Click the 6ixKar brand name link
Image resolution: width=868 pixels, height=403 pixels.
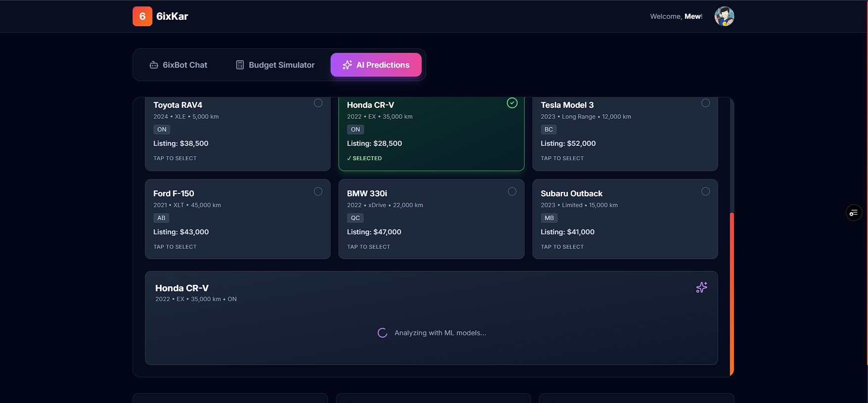[x=172, y=16]
